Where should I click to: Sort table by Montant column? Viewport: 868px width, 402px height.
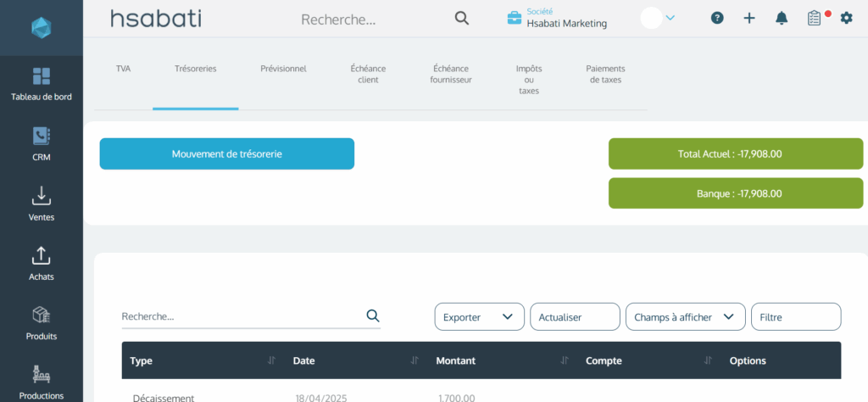tap(564, 360)
